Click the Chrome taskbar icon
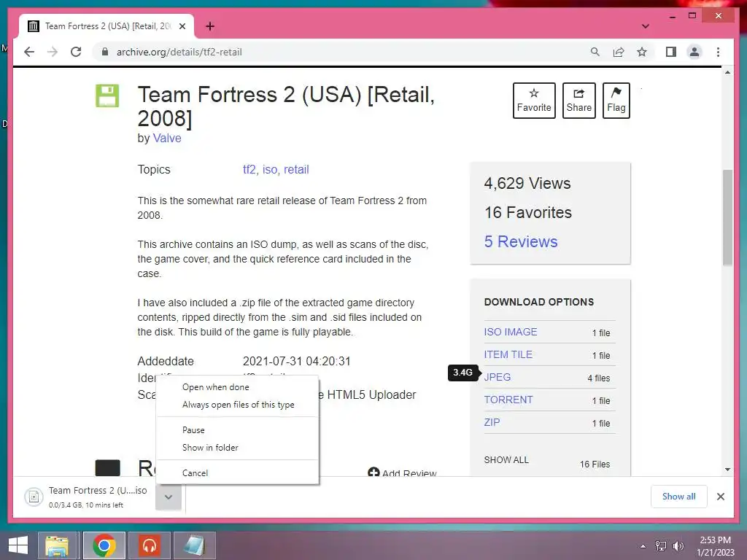This screenshot has height=560, width=747. (104, 545)
